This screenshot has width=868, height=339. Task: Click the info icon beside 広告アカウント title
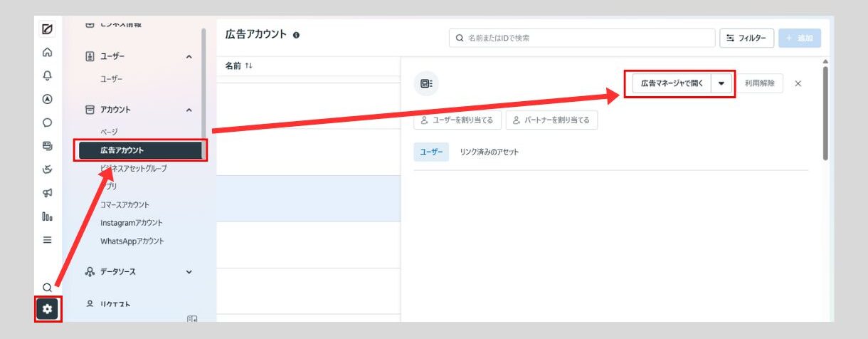[296, 35]
